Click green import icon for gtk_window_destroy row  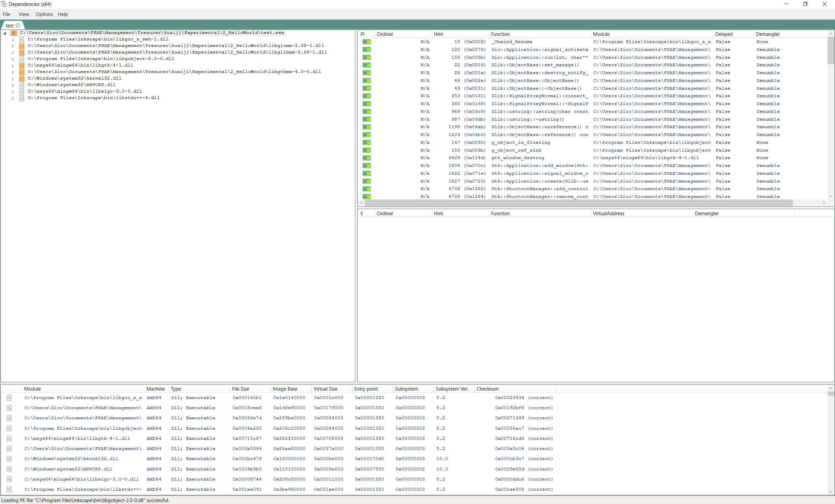tap(366, 158)
